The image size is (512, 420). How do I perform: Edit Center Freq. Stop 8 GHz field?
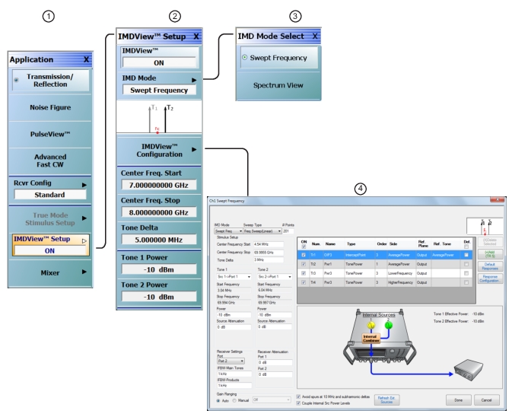(159, 212)
